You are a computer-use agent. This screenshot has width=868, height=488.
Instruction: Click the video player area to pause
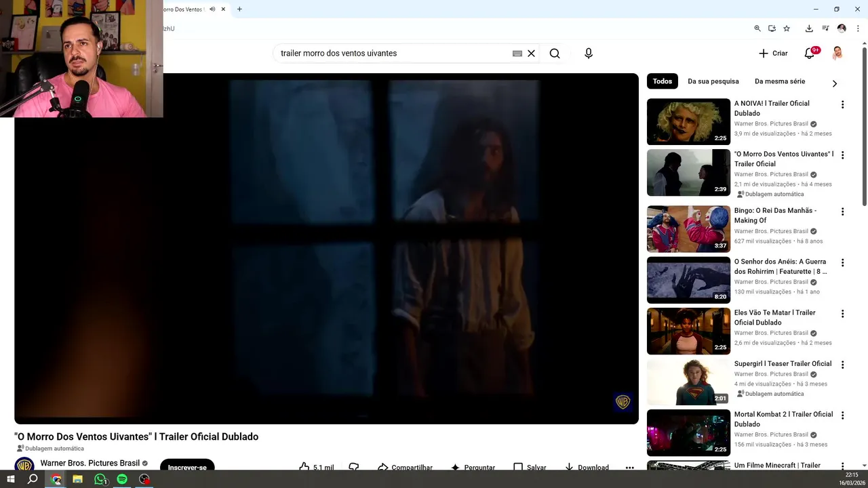pyautogui.click(x=326, y=249)
